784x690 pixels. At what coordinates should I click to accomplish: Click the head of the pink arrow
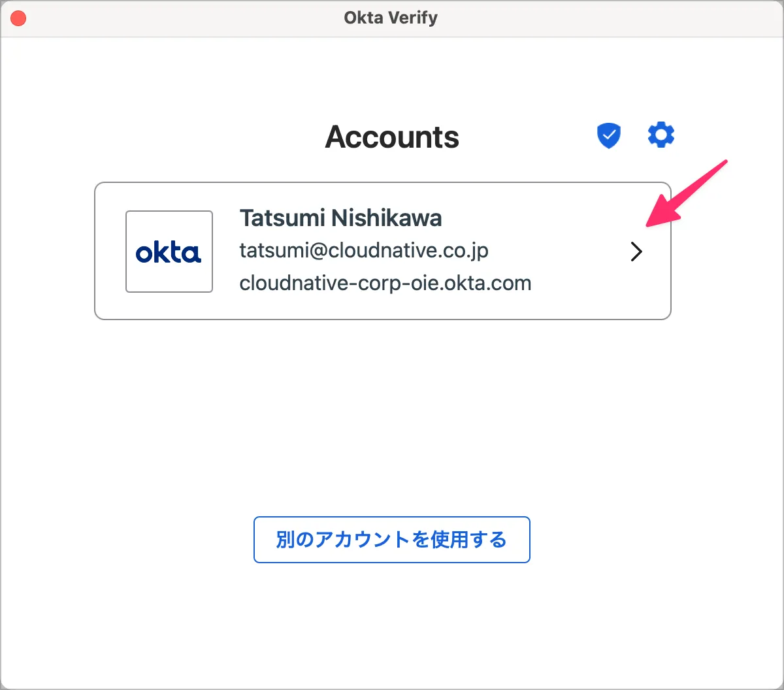(655, 219)
